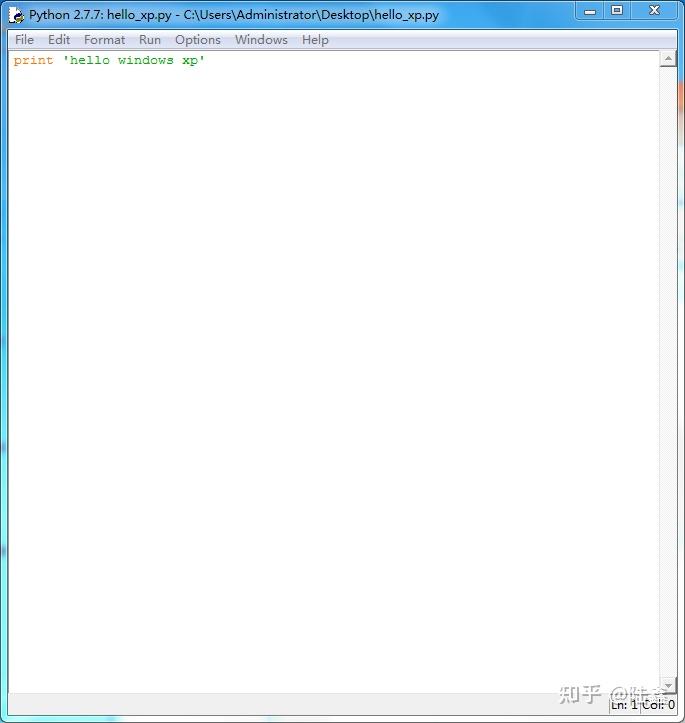
Task: Click the 'print' keyword in the editor
Action: tap(33, 60)
